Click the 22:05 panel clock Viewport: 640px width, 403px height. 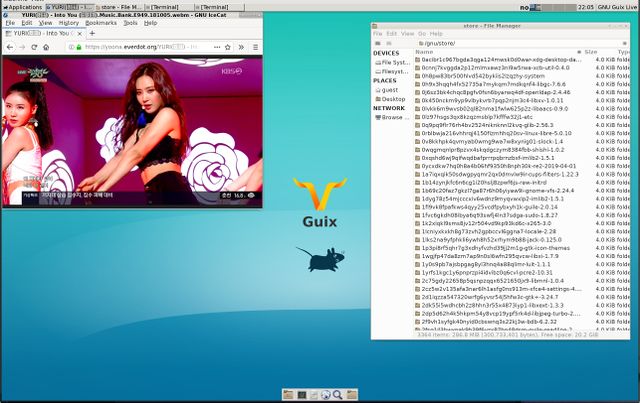coord(586,7)
